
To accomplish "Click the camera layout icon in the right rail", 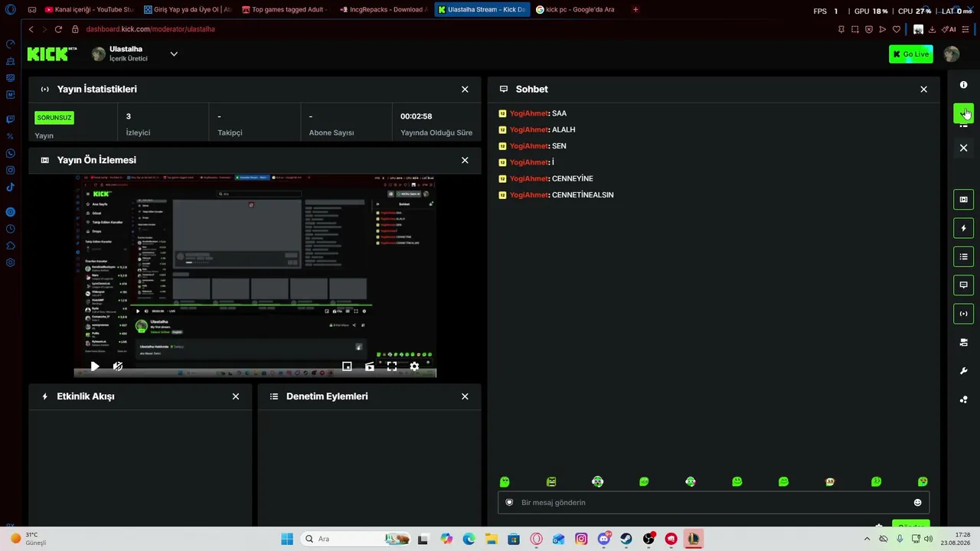I will (x=963, y=342).
